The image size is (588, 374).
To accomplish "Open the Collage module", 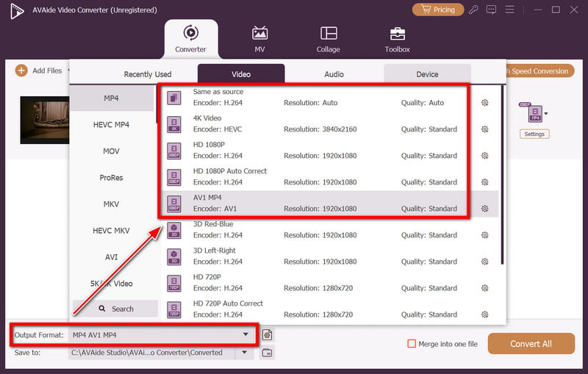I will [328, 39].
